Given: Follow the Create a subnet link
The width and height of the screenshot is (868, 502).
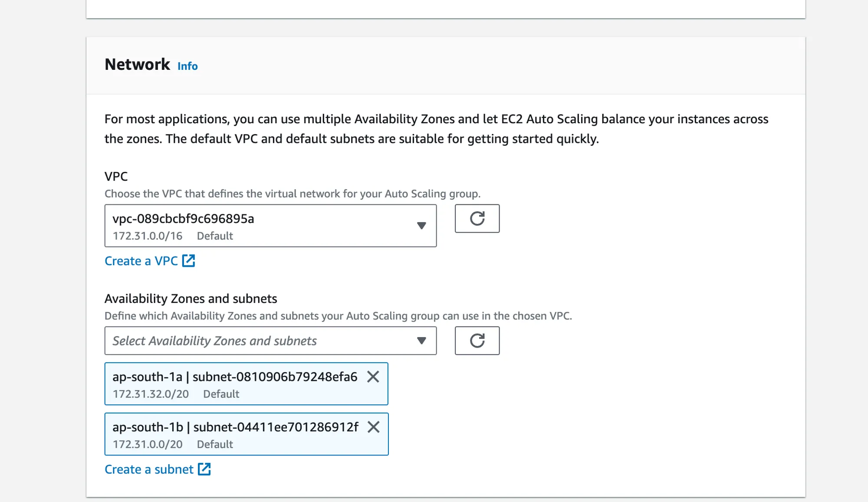Looking at the screenshot, I should 149,469.
